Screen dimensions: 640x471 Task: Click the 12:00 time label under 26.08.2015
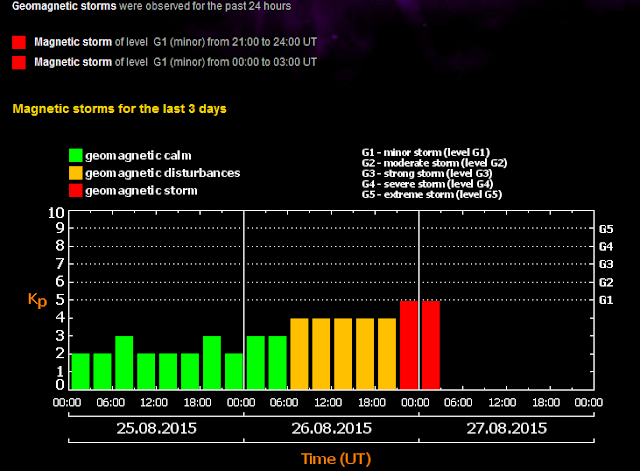(x=328, y=402)
